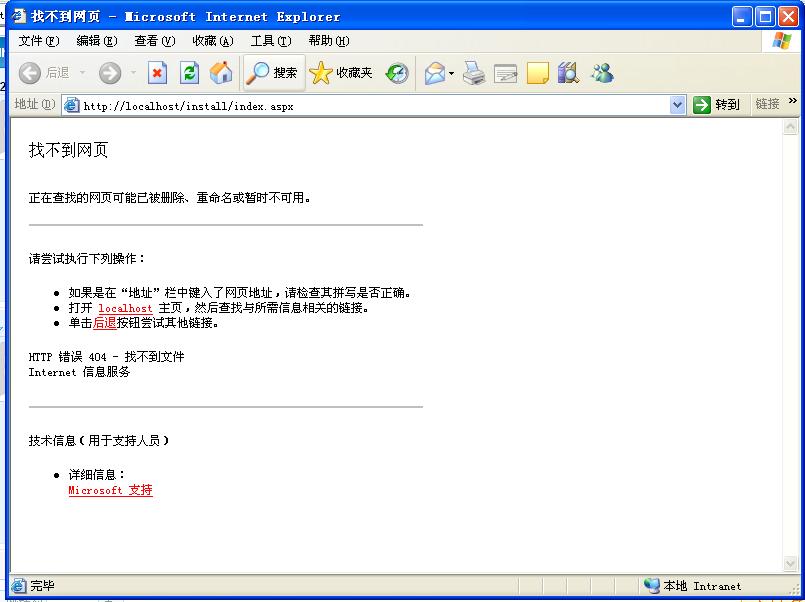This screenshot has height=602, width=805.
Task: Click the 技术信息 (用于支持人员) text
Action: point(99,440)
